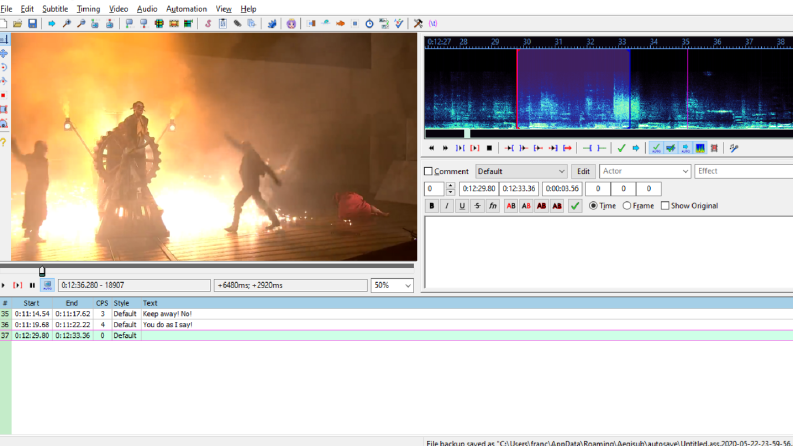The width and height of the screenshot is (793, 446).
Task: Select subtitle row 'Keep away! No!'
Action: tap(396, 314)
